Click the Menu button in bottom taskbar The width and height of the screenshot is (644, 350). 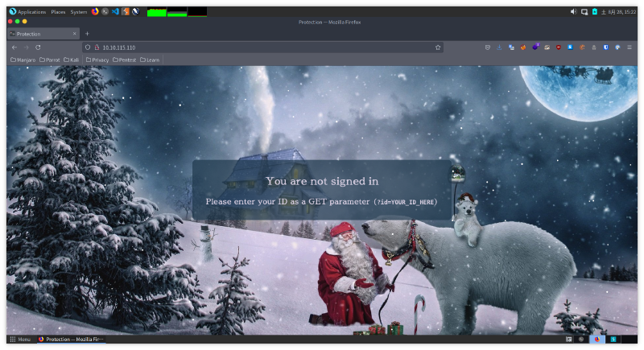tap(21, 340)
